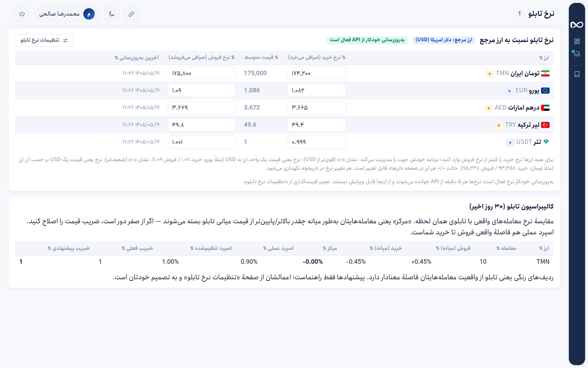Viewport: 588px width, 368px height.
Task: Sort calibration table by ارز column
Action: pos(544,248)
